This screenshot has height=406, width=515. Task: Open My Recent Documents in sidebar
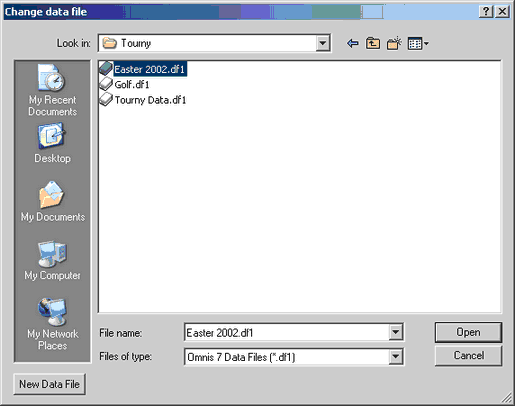(x=52, y=90)
